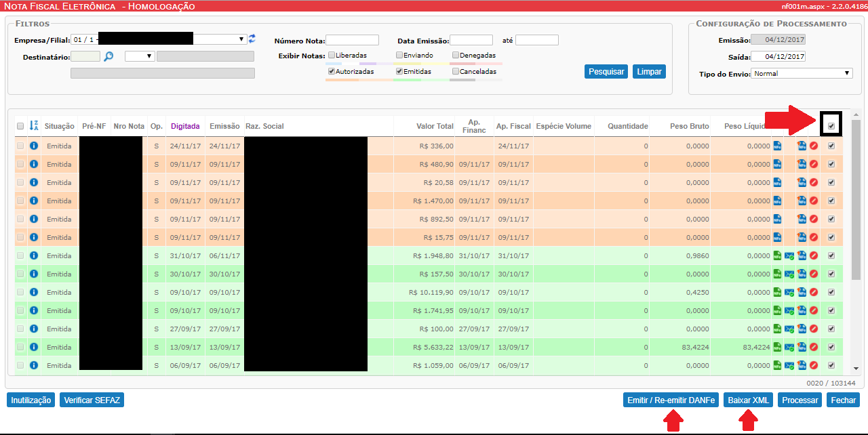The image size is (868, 435).
Task: Enable the Canceladas filter checkbox
Action: pyautogui.click(x=455, y=71)
